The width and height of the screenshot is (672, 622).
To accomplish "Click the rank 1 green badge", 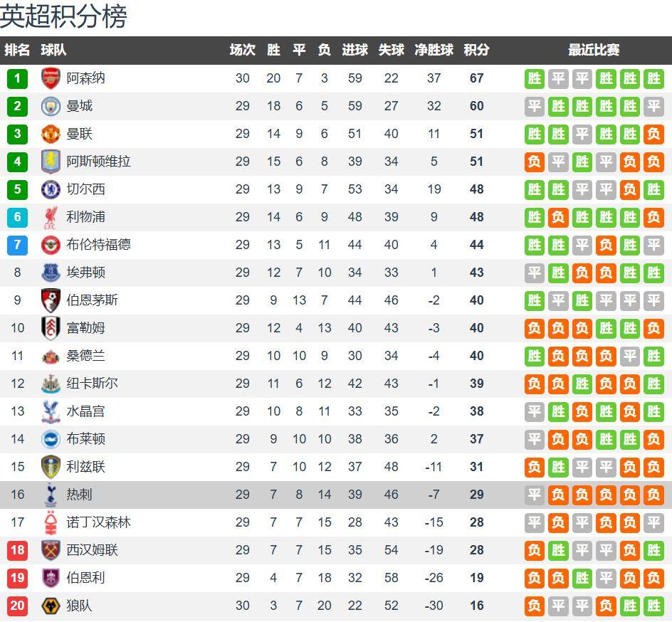I will pos(18,78).
